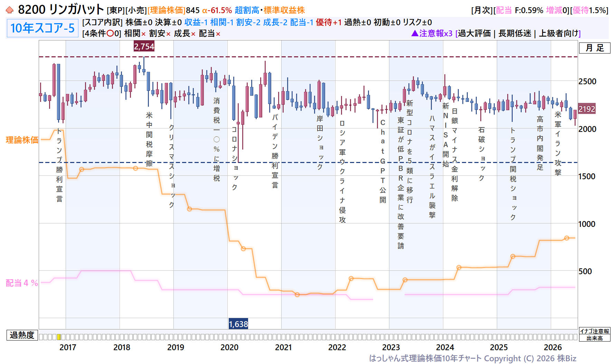Select the 東証が低PBR企業に改善要請 event marker
Image resolution: width=615 pixels, height=364 pixels.
coord(401,183)
